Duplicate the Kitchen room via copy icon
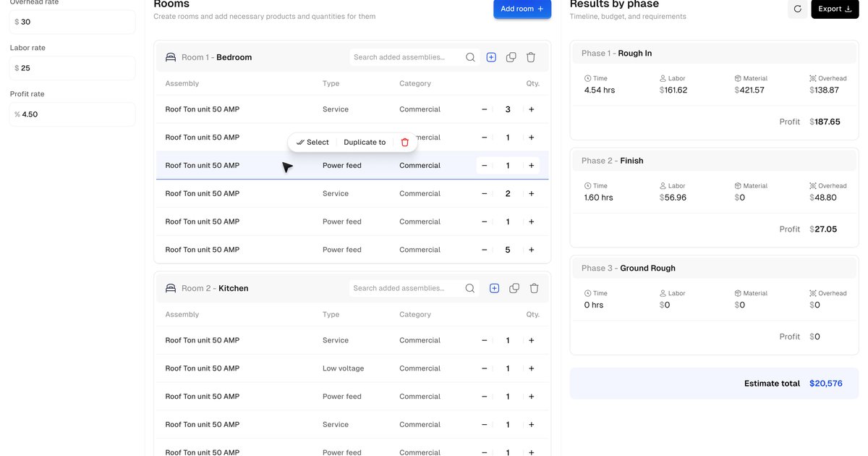 coord(514,288)
